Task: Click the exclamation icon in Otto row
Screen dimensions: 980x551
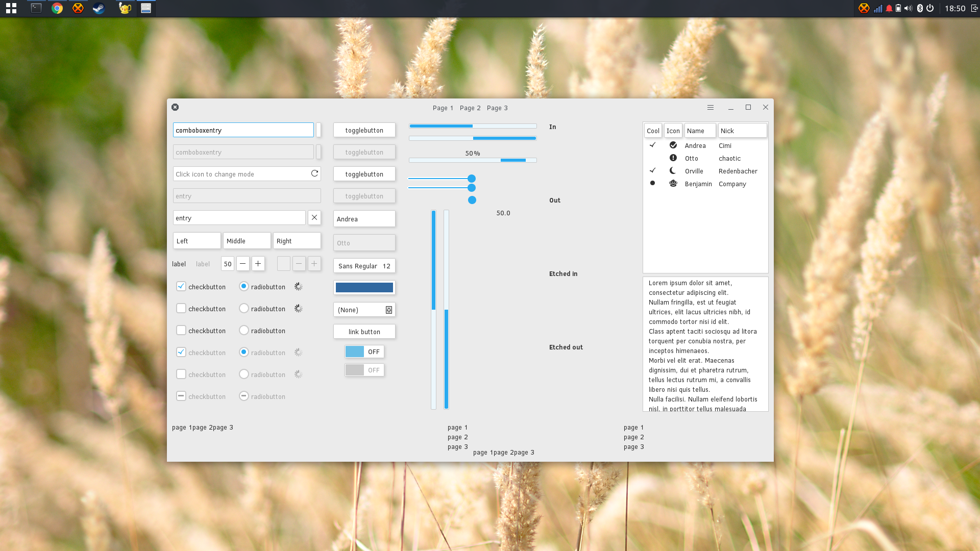Action: 673,158
